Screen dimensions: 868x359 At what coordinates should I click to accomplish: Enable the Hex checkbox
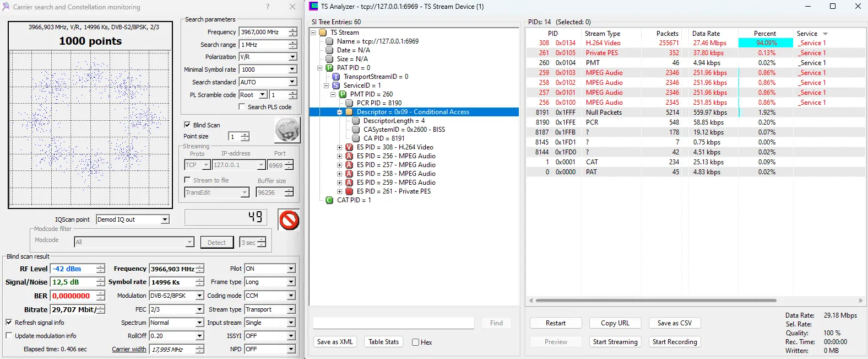tap(415, 342)
